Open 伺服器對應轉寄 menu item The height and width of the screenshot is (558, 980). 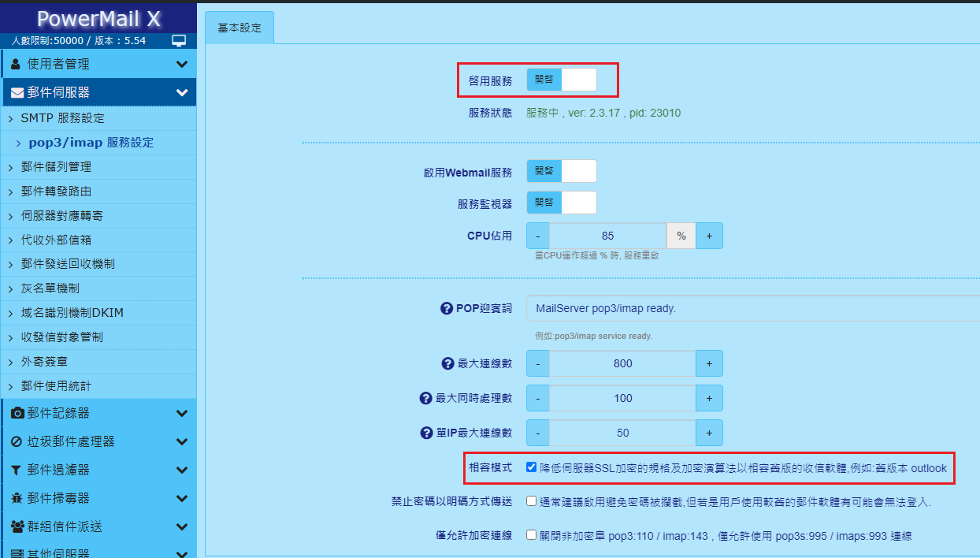[98, 215]
